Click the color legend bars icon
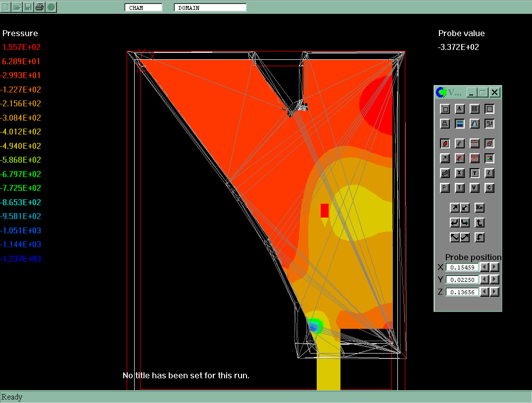The height and width of the screenshot is (403, 532). pos(489,158)
